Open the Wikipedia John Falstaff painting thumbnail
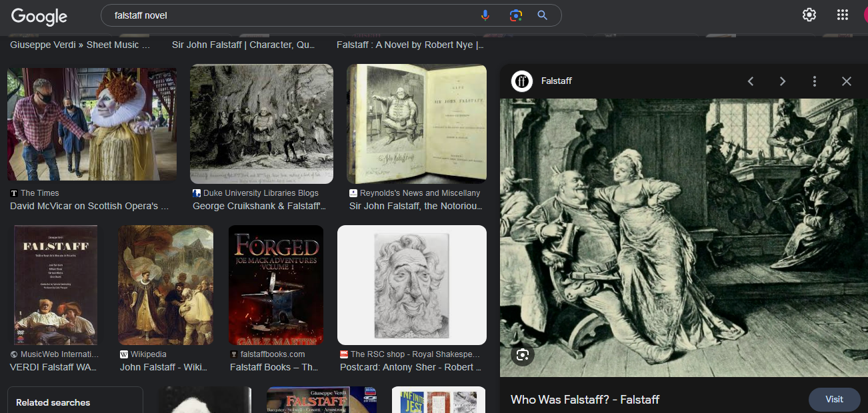Viewport: 868px width, 413px height. 166,284
